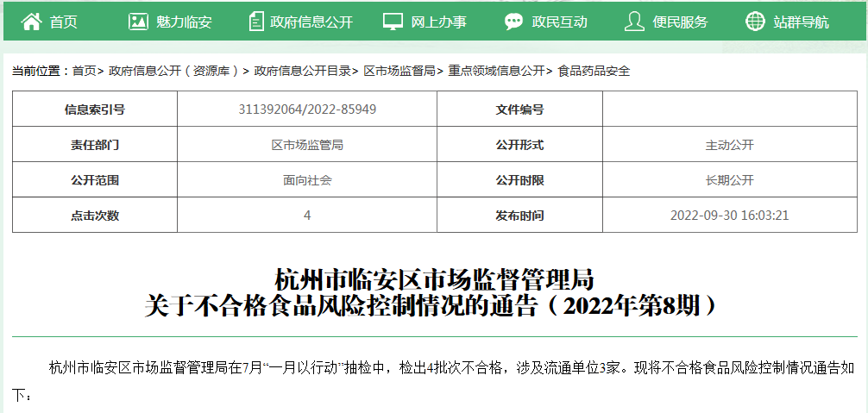Click the 责任部门 label cell
This screenshot has height=413, width=868.
pos(95,144)
